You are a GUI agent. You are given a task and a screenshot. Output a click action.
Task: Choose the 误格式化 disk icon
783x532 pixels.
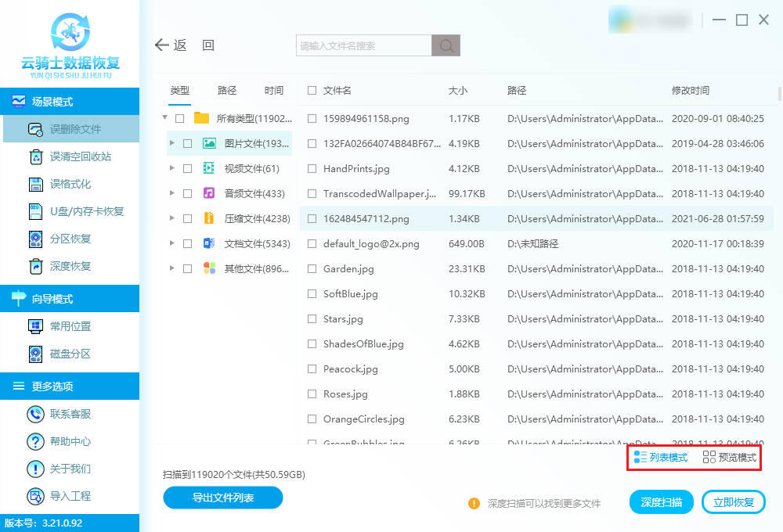coord(36,184)
